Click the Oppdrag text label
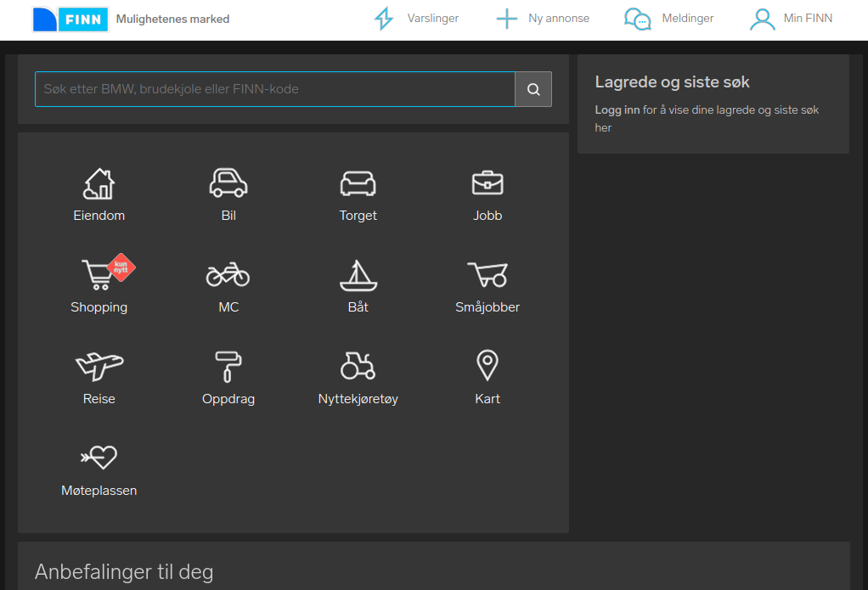 (228, 399)
